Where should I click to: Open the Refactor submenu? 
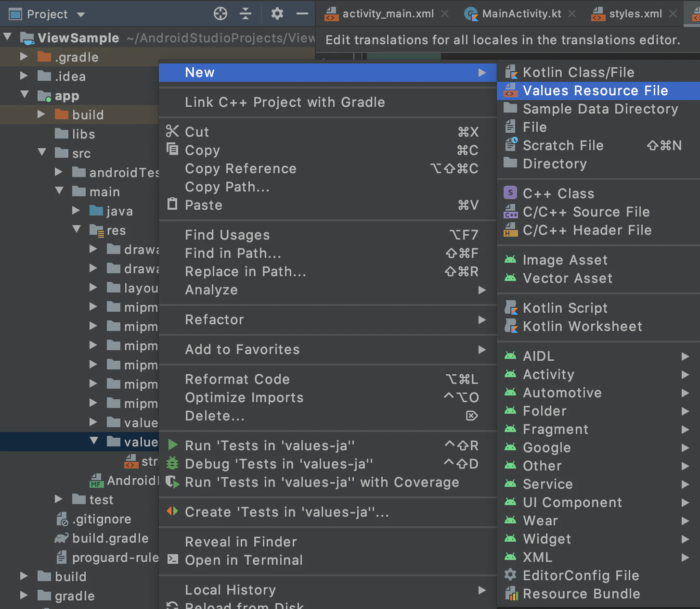click(327, 319)
